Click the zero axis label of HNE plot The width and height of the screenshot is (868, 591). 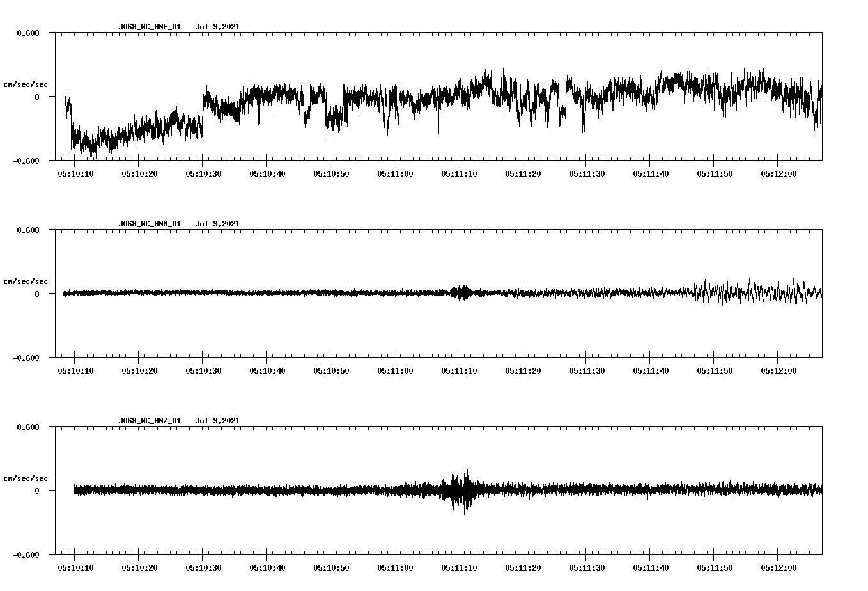[x=37, y=97]
